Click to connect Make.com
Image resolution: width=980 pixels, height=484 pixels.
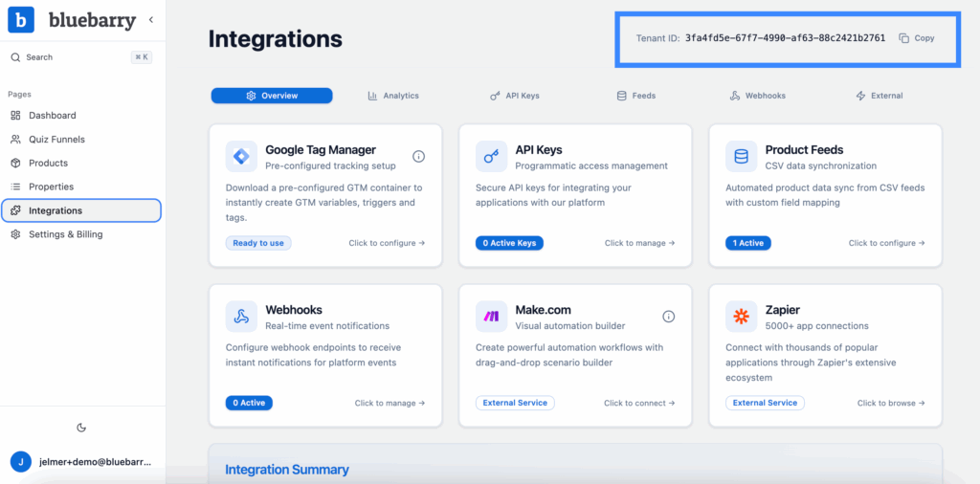point(639,403)
